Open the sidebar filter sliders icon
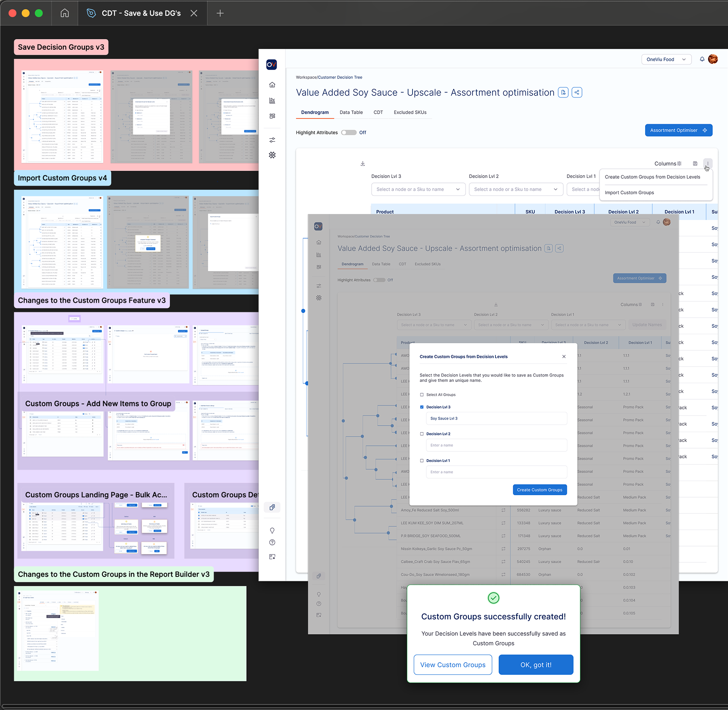 click(272, 140)
